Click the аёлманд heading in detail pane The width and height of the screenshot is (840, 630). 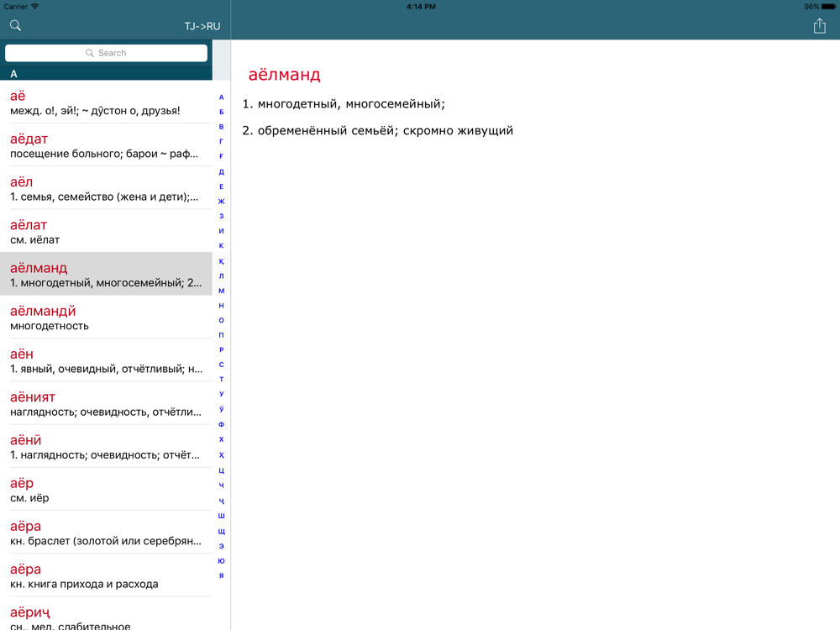(284, 75)
